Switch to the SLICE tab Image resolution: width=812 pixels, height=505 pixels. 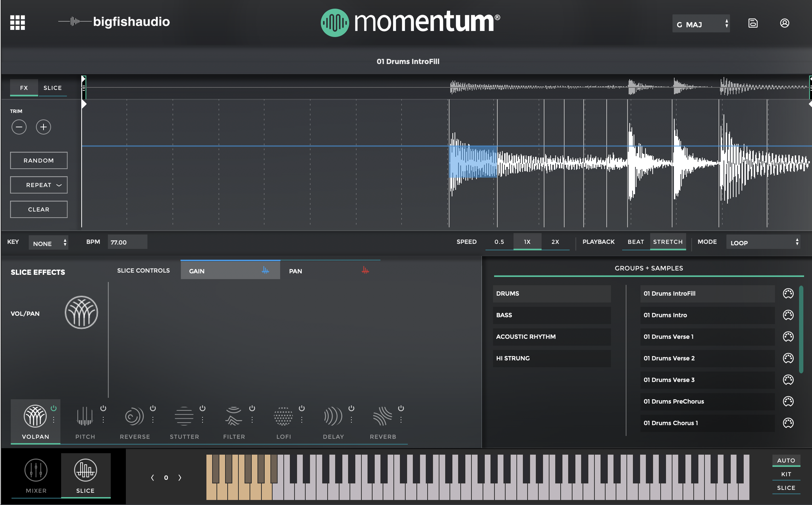pyautogui.click(x=53, y=88)
